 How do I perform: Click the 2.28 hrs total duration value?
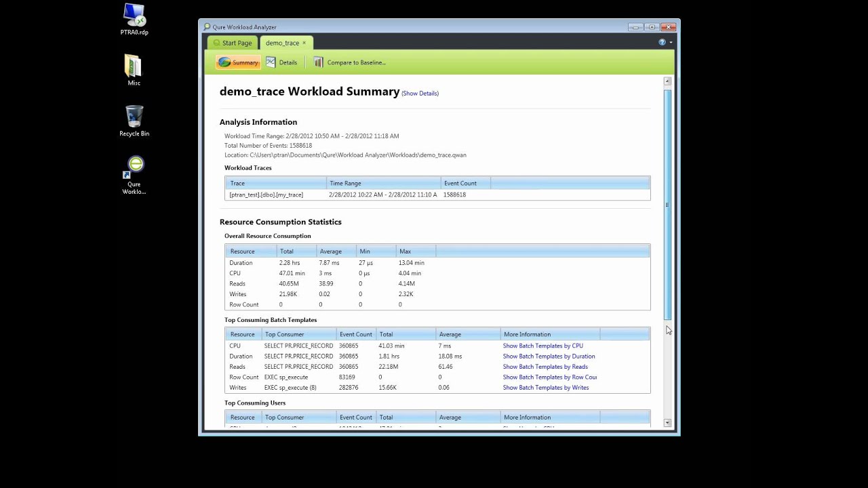(290, 263)
